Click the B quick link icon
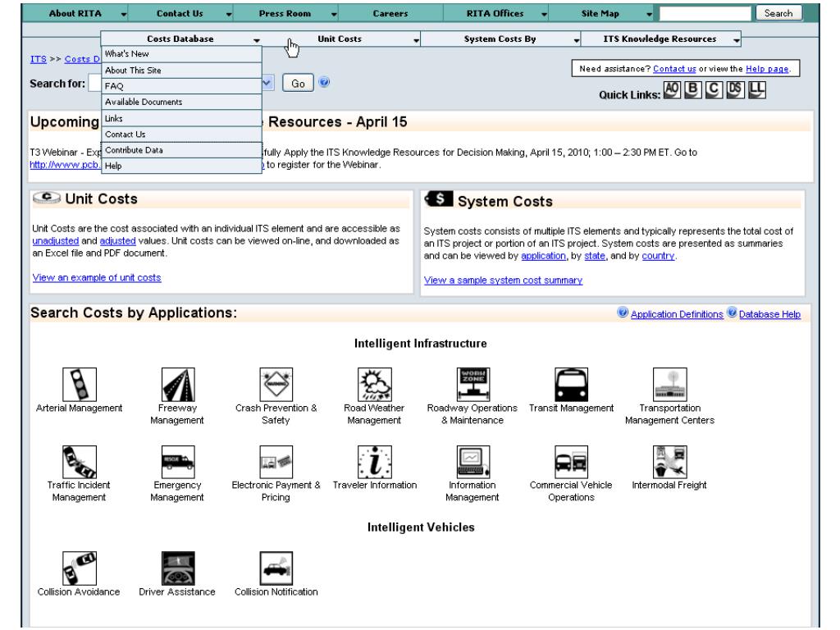 click(692, 90)
